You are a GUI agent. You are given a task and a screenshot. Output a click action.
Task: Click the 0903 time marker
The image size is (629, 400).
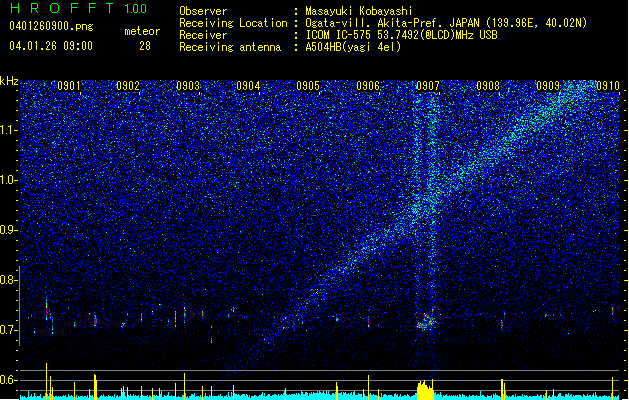[188, 86]
